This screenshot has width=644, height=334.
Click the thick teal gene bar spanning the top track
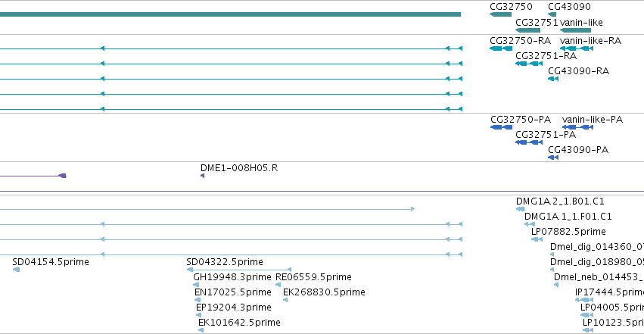pyautogui.click(x=230, y=14)
